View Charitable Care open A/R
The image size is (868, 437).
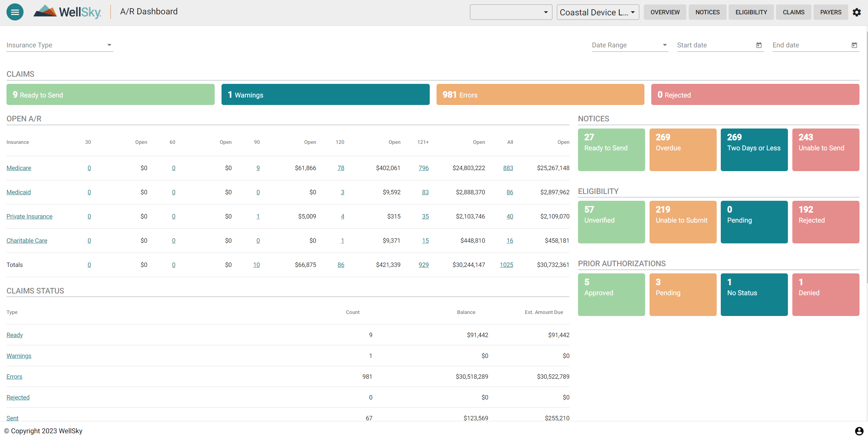(x=27, y=240)
